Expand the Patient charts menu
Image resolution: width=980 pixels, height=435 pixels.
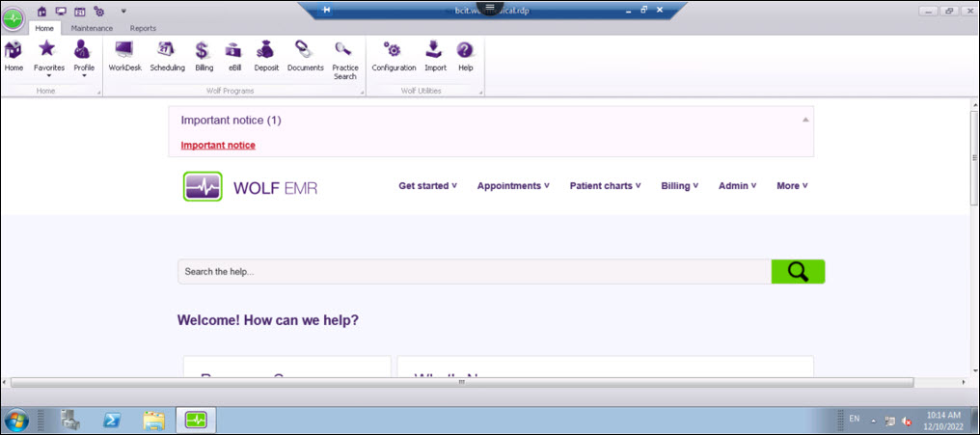[605, 185]
